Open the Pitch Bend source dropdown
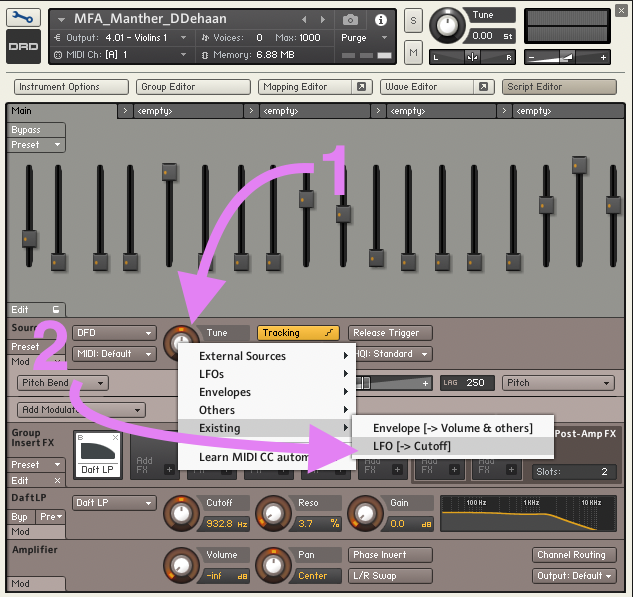Viewport: 633px width, 597px height. coord(62,383)
